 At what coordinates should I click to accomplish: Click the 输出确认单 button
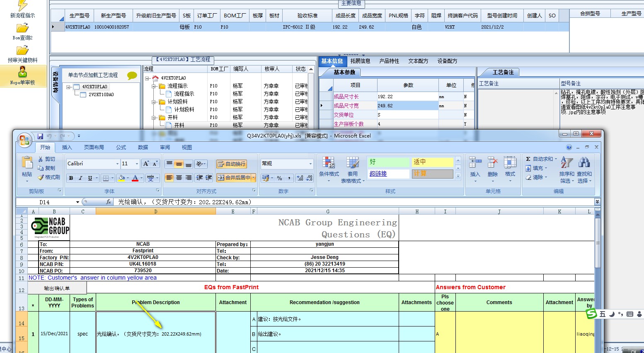coord(57,288)
